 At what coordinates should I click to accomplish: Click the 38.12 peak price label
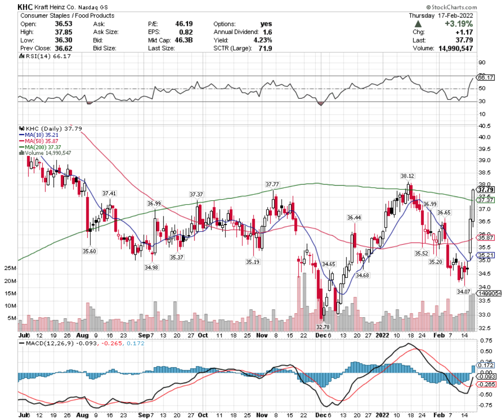click(x=407, y=176)
